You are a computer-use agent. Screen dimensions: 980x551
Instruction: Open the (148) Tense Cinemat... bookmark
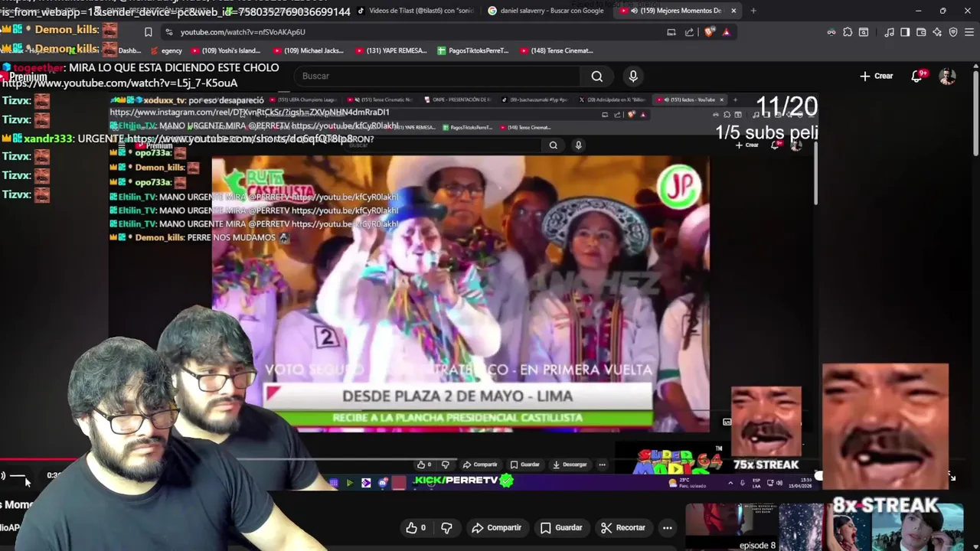tap(557, 51)
